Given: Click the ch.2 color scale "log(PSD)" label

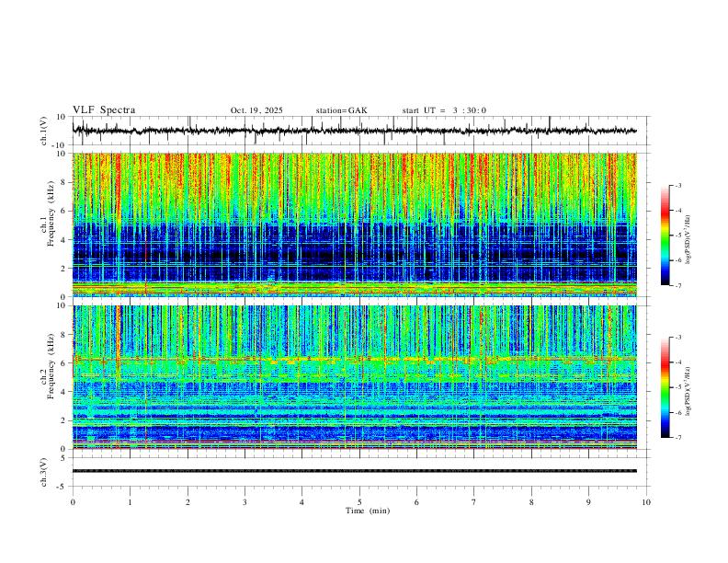Looking at the screenshot, I should (688, 391).
